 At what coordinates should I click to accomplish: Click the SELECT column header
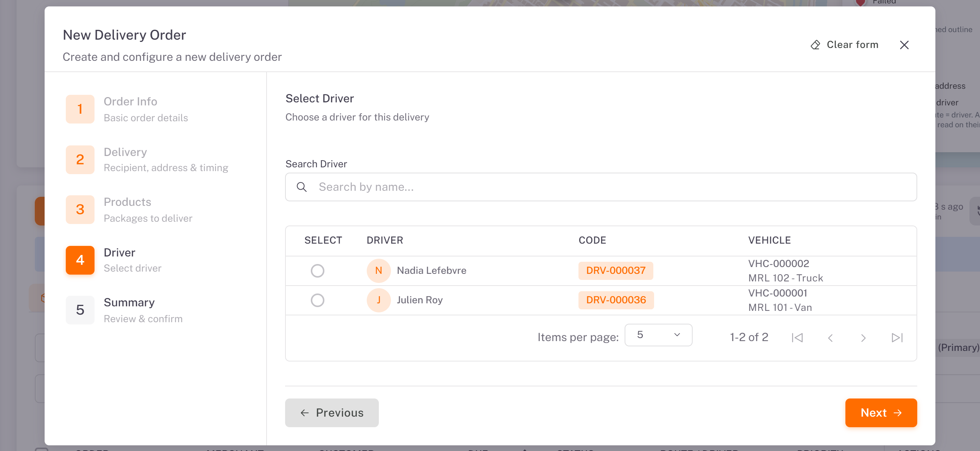point(323,240)
